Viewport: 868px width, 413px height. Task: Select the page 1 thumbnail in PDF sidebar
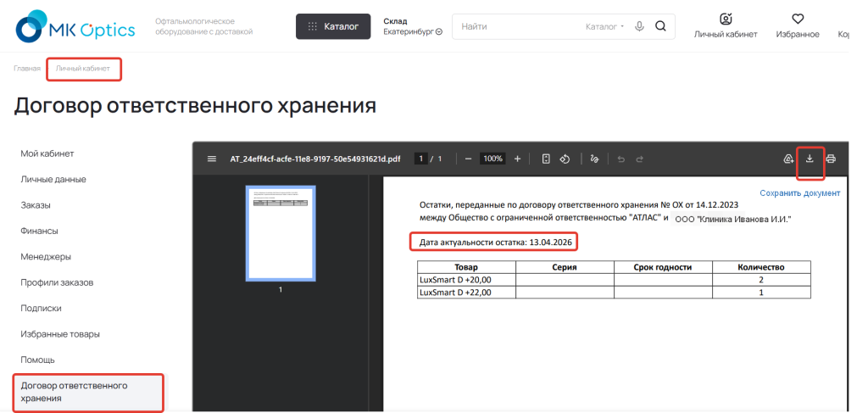[281, 233]
